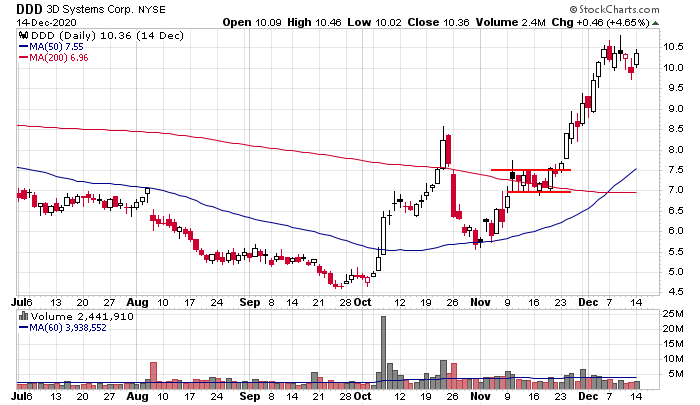Screen dimensions: 700x405
Task: Click the 'Chg +0.46 (+4.65%)' value
Action: [600, 22]
